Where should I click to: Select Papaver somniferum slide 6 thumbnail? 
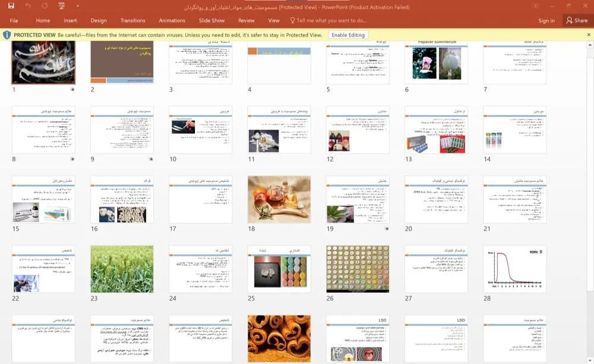tap(437, 62)
